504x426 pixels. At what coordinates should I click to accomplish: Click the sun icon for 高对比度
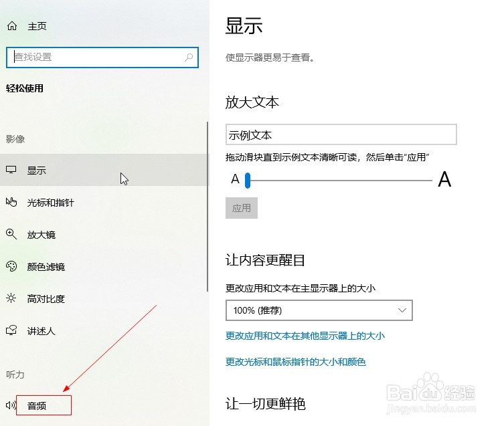[11, 298]
